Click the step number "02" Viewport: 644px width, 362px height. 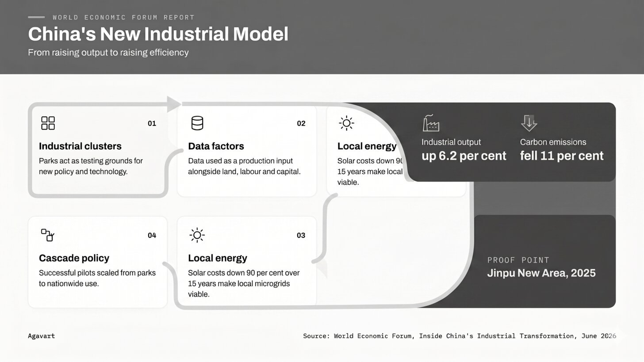(301, 124)
